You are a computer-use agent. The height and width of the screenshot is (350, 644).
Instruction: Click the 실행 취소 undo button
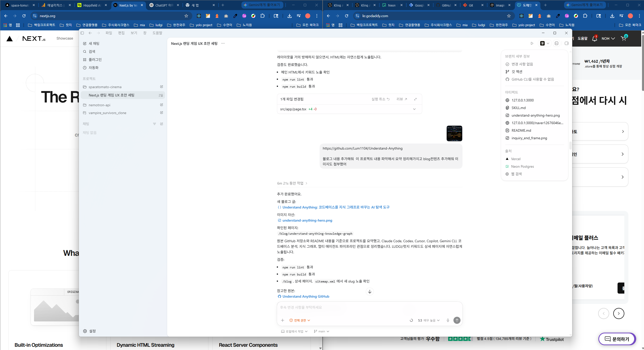point(380,99)
